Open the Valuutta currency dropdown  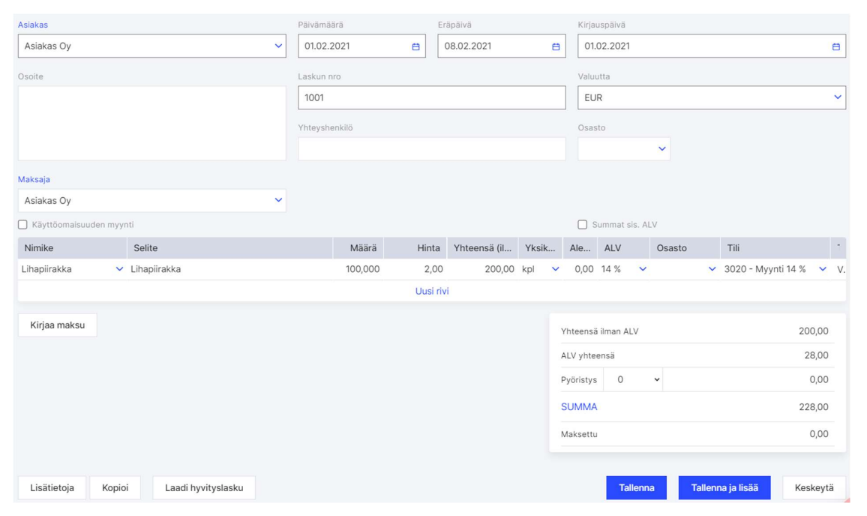tap(837, 98)
